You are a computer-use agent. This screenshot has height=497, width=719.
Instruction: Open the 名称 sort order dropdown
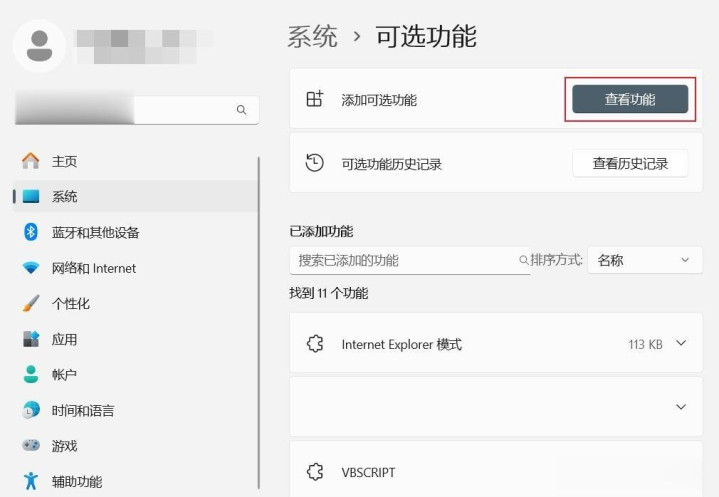coord(645,260)
